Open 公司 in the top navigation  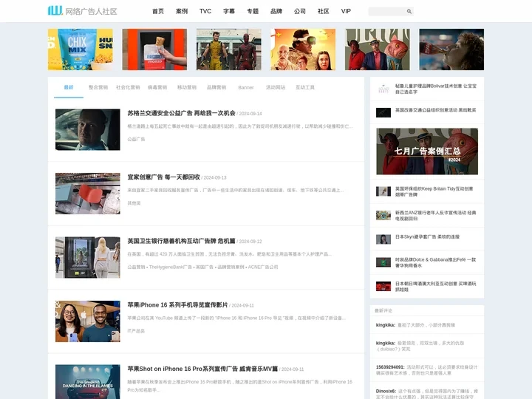click(300, 11)
